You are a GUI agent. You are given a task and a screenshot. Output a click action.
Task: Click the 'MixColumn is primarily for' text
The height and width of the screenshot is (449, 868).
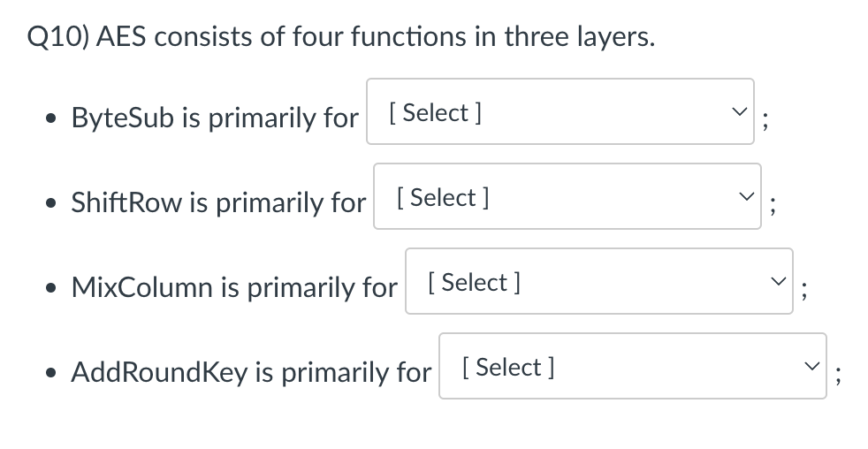point(234,288)
